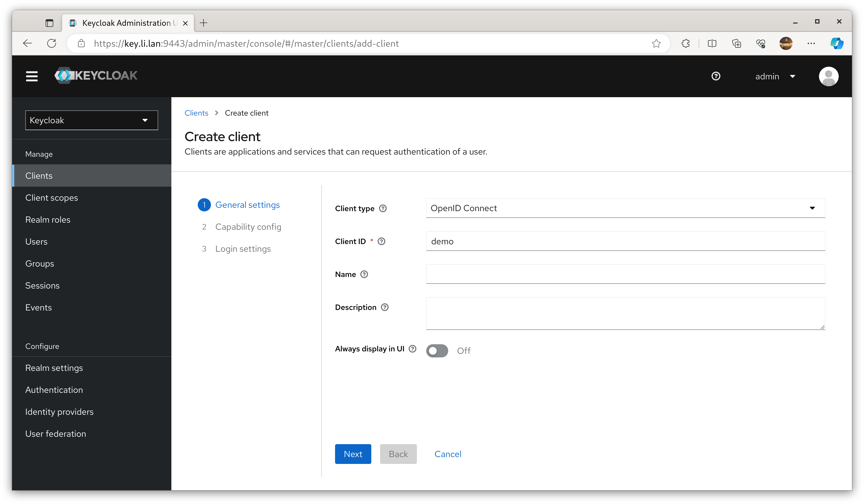Open browser extensions puzzle icon
The image size is (864, 504).
[x=685, y=44]
